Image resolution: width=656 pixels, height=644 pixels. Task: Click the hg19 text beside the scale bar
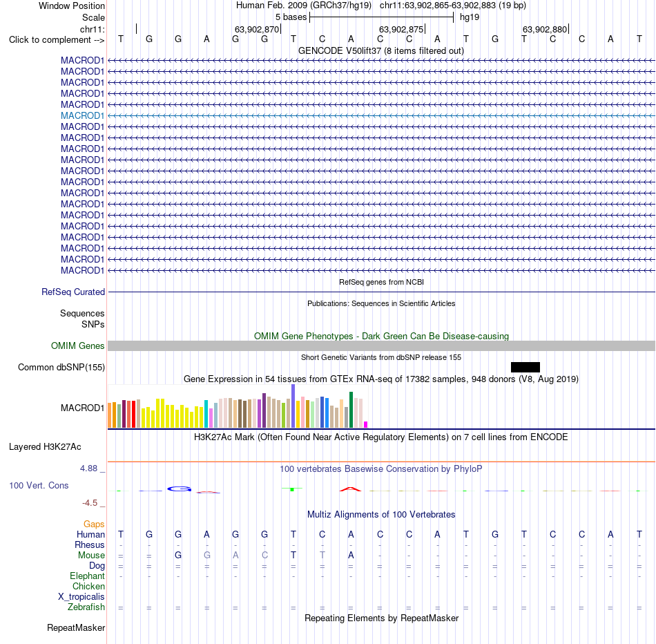click(470, 17)
